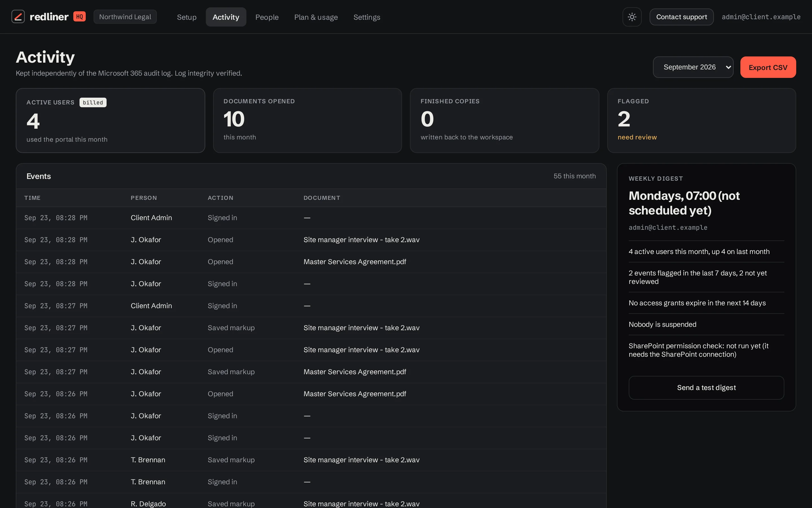This screenshot has height=508, width=812.
Task: Click 08:28 PM Opened Master Services Agreement.pdf
Action: pyautogui.click(x=355, y=262)
